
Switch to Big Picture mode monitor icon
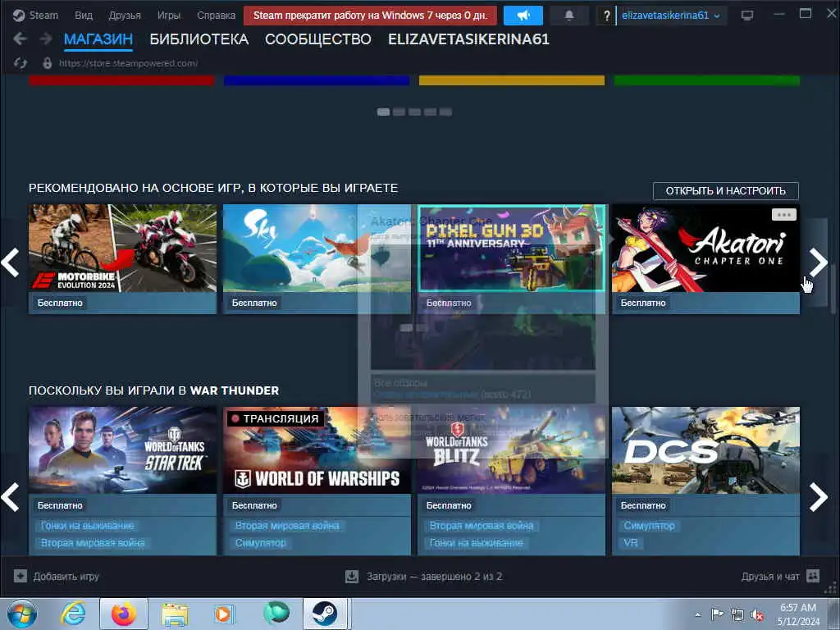point(746,16)
